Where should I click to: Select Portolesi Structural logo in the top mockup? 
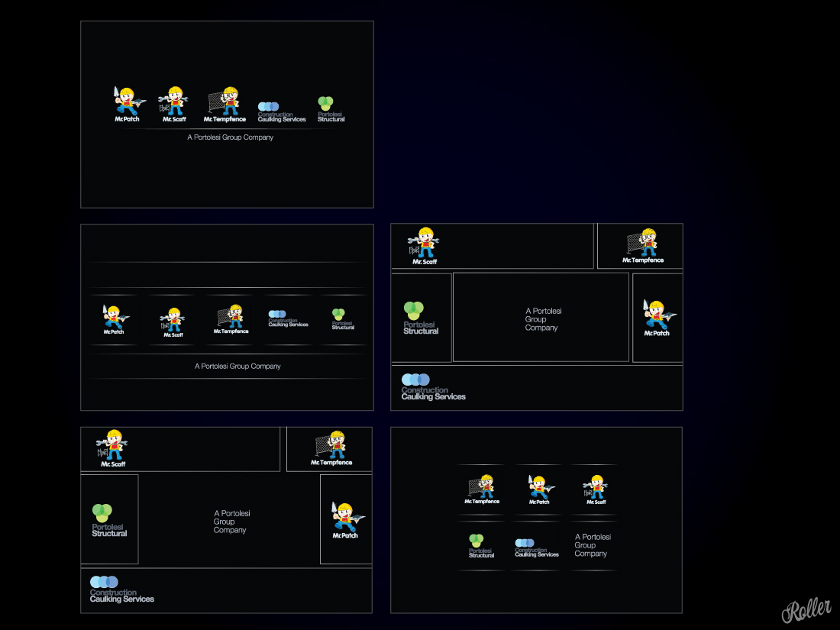click(331, 109)
